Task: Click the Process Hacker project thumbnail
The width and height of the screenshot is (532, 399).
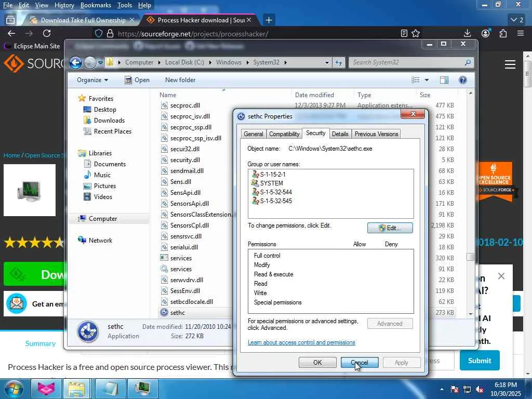Action: (30, 190)
